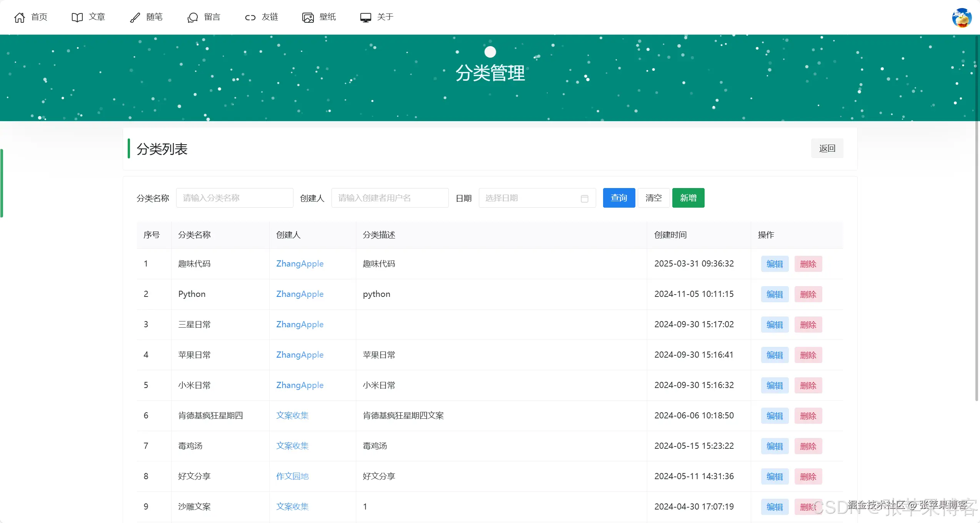Viewport: 980px width, 523px height.
Task: Open 文案收集 link in 肯德基疯狂星期四 row
Action: tap(293, 416)
